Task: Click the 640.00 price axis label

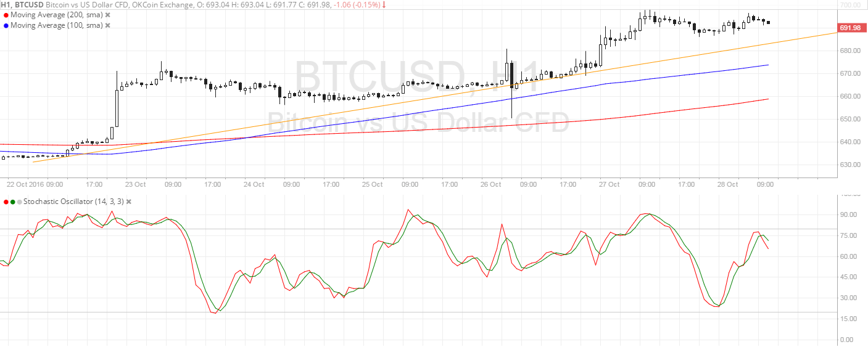Action: (x=850, y=142)
